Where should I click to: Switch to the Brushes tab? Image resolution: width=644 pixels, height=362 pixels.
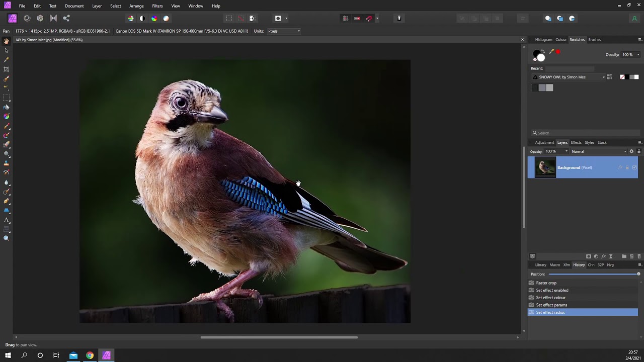click(594, 40)
